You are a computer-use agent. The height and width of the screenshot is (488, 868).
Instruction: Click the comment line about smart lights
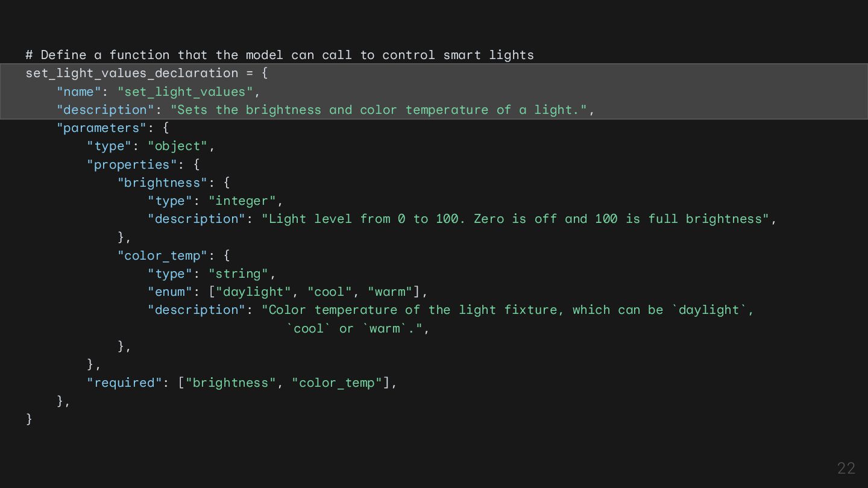(x=280, y=55)
